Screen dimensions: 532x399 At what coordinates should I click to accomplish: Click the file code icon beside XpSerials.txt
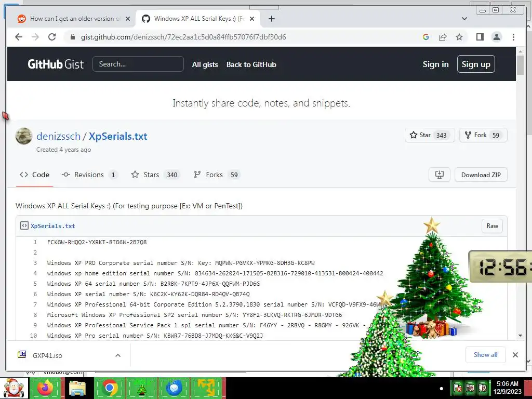click(x=24, y=225)
